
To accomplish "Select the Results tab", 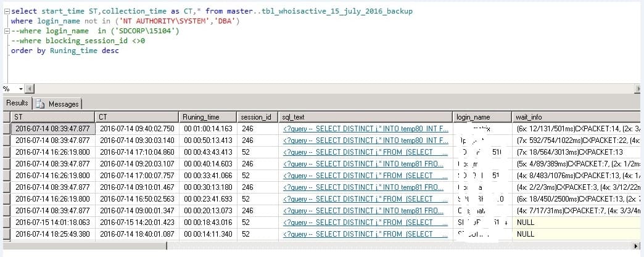I will coord(17,104).
